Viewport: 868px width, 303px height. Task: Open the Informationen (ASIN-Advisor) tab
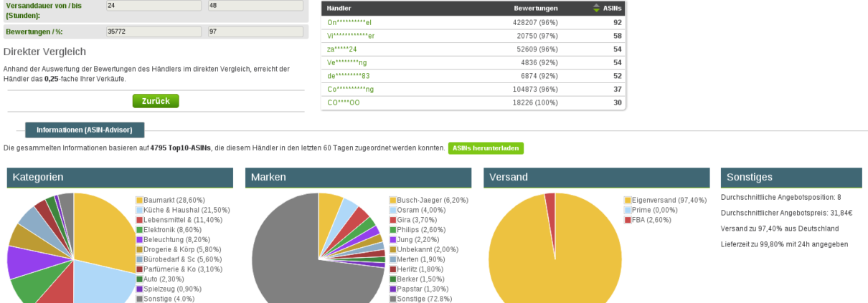point(85,130)
